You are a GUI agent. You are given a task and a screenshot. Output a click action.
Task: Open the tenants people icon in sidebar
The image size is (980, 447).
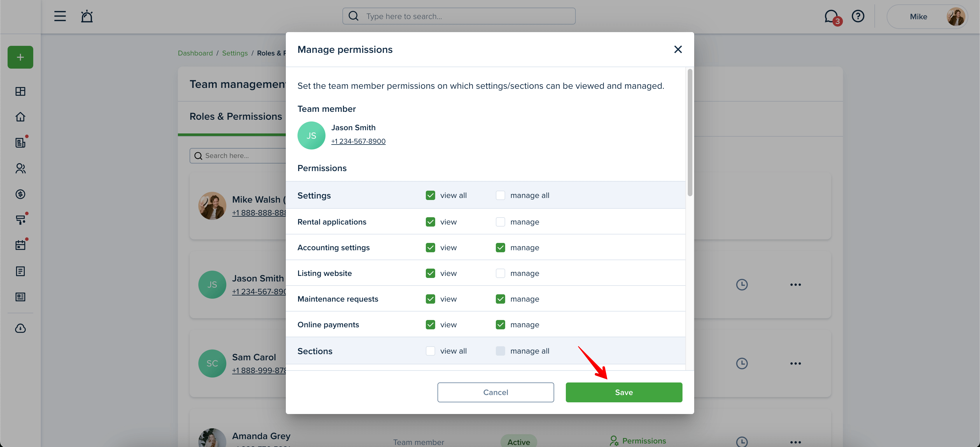coord(20,168)
